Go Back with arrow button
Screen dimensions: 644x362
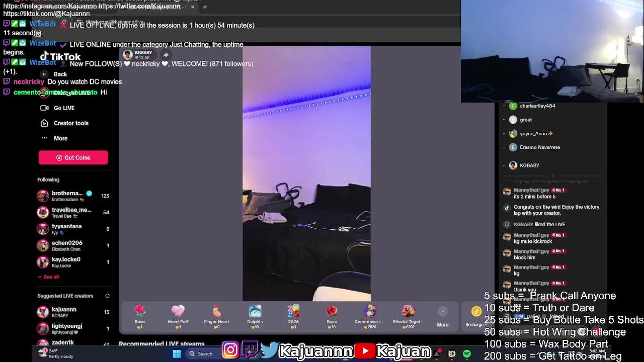44,74
